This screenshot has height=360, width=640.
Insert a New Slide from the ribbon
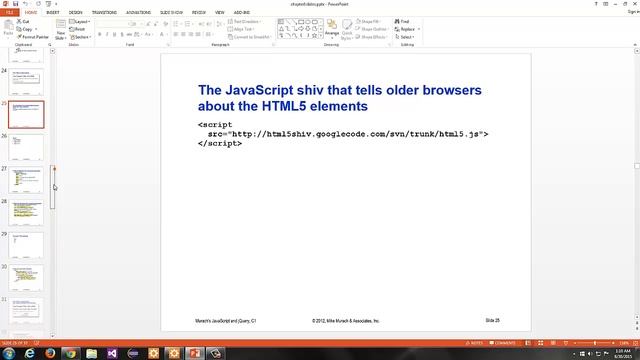pyautogui.click(x=60, y=29)
